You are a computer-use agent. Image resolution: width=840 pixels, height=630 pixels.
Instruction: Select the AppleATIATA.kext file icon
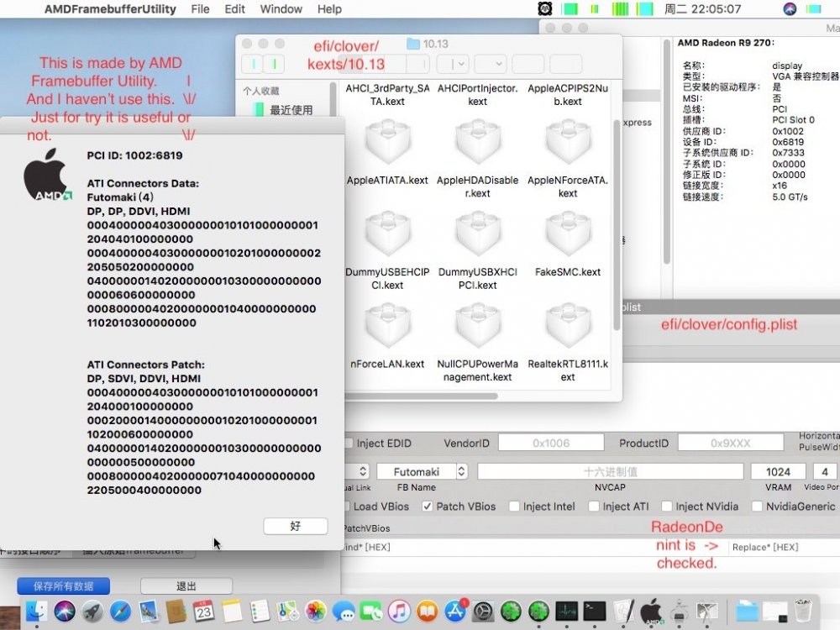point(387,143)
